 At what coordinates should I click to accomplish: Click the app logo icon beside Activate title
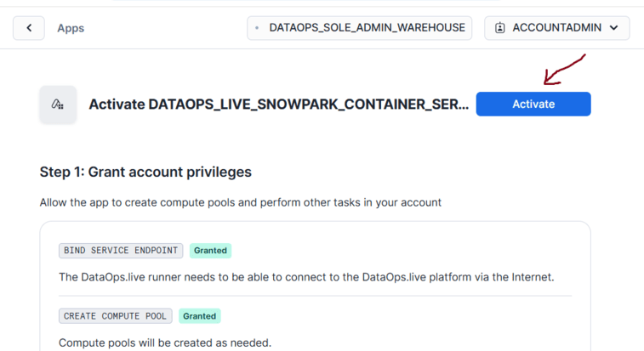pyautogui.click(x=58, y=105)
